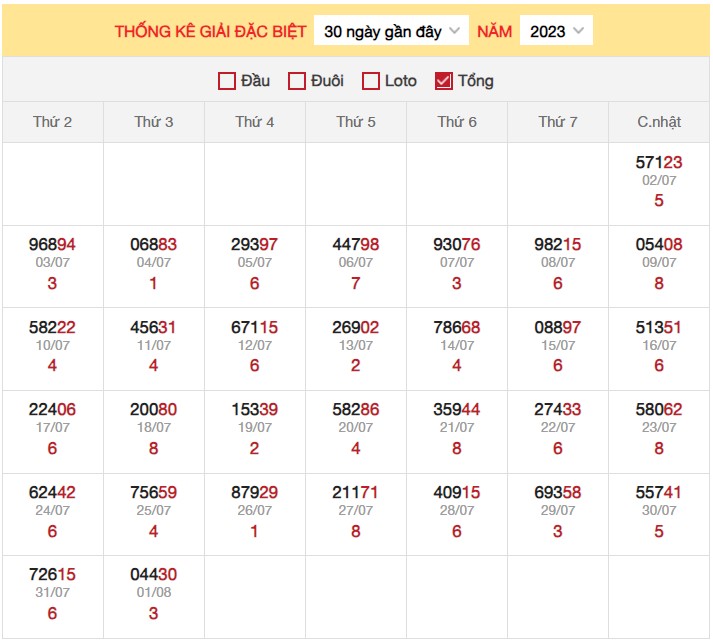Viewport: 713px width, 641px height.
Task: Click the 20080 result on 18/07
Action: pos(154,410)
